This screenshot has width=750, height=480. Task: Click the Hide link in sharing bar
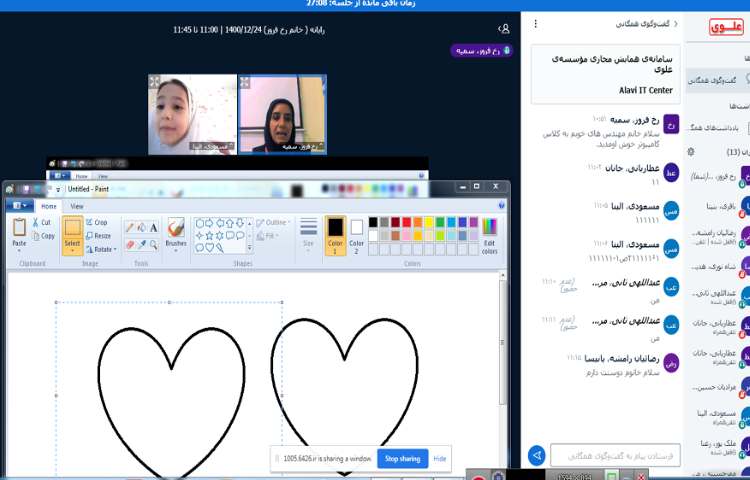[440, 458]
